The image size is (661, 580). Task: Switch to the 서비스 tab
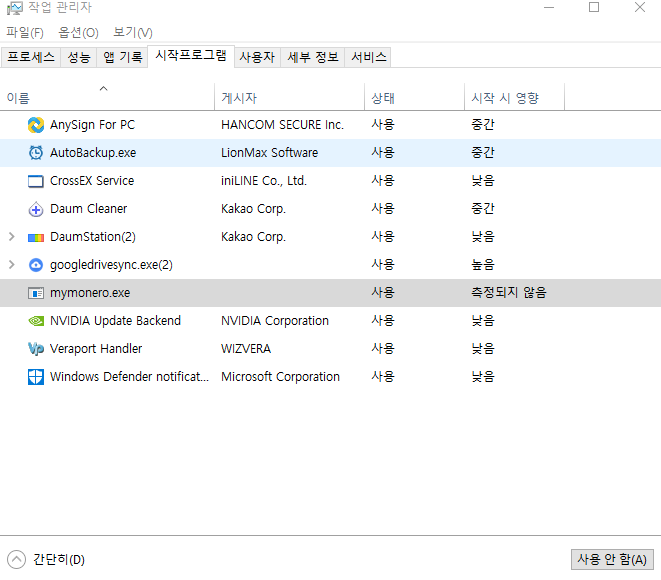coord(369,57)
